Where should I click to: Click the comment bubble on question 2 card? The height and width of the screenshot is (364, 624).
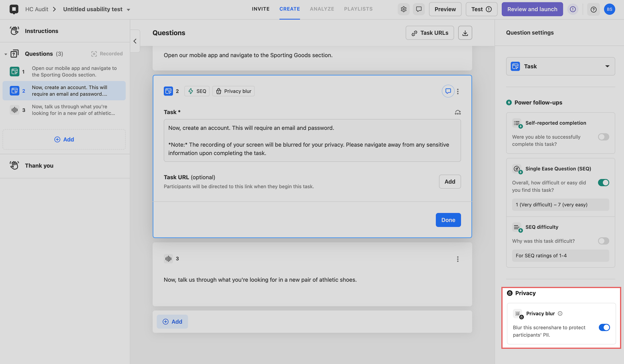[448, 91]
